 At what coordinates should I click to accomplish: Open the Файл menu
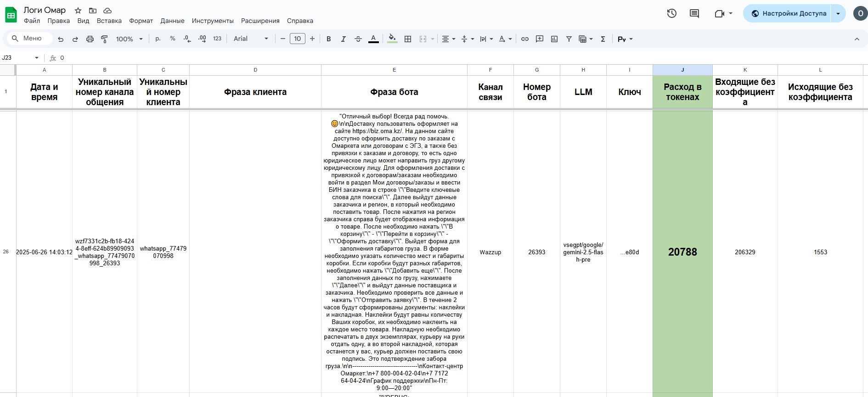[32, 21]
